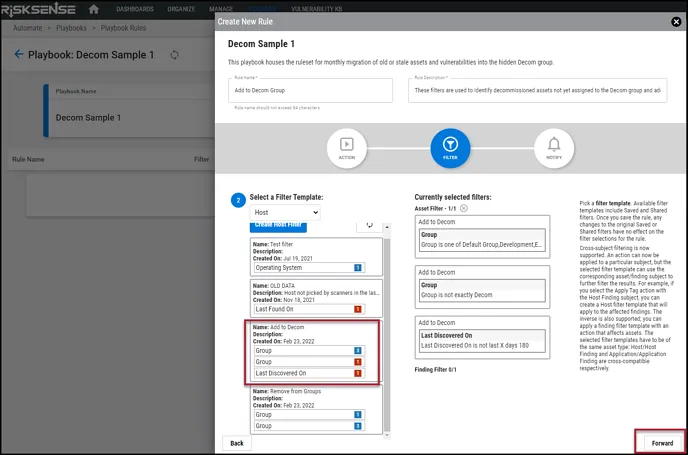688x455 pixels.
Task: Go back with the Playbook arrow icon
Action: (18, 54)
